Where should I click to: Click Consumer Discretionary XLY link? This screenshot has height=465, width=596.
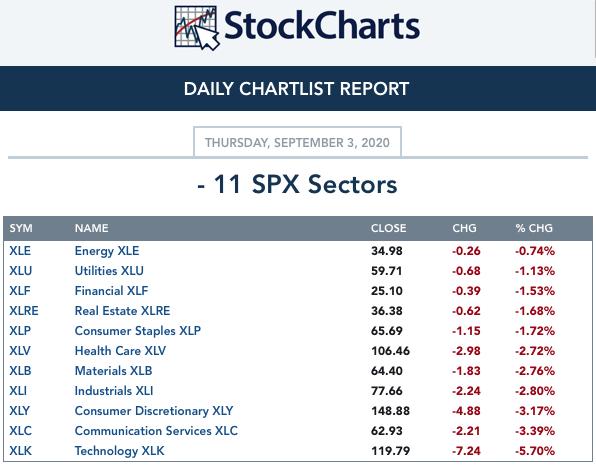[154, 411]
